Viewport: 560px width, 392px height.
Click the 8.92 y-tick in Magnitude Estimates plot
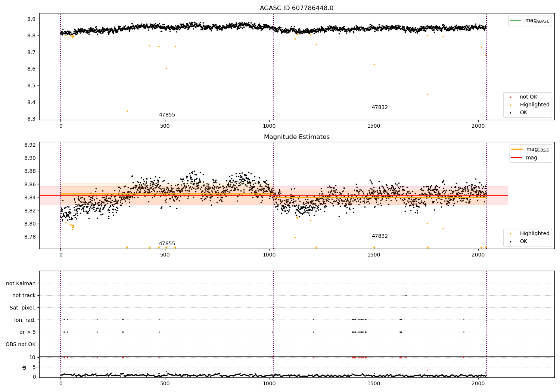(x=30, y=145)
